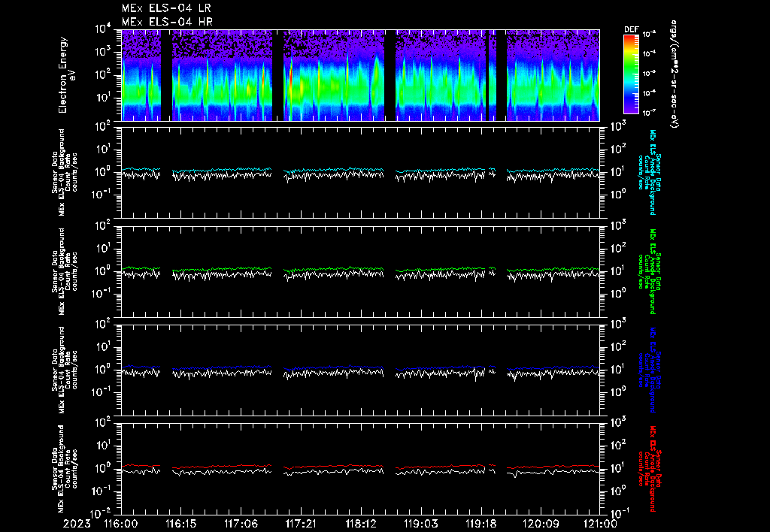Screen dimensions: 770x532
Task: Select the 121:00 time axis label
Action: pyautogui.click(x=599, y=522)
